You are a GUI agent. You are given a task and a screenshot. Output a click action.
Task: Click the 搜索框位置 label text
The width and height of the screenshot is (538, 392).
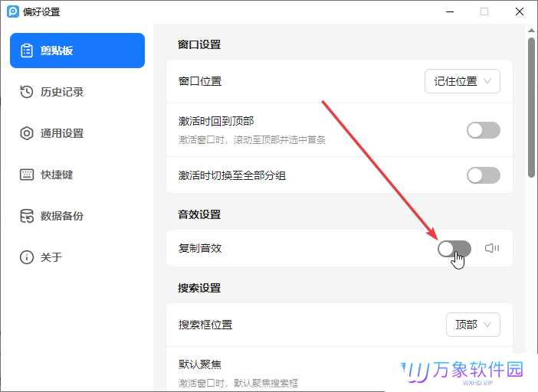(205, 325)
